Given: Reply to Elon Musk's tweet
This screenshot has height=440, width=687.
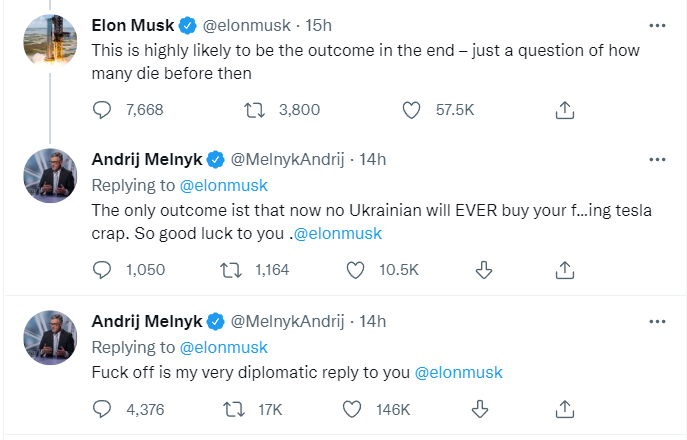Looking at the screenshot, I should pyautogui.click(x=102, y=110).
